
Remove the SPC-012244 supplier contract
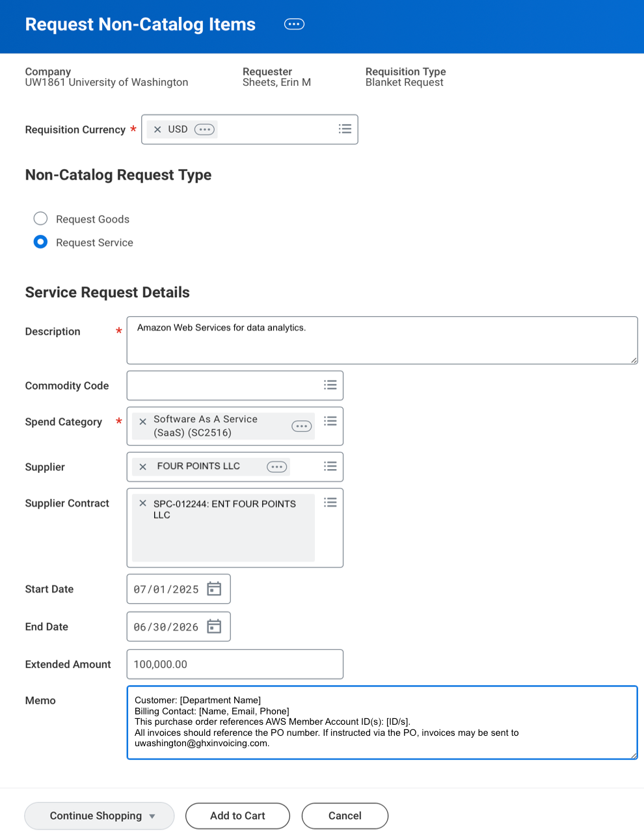point(142,503)
